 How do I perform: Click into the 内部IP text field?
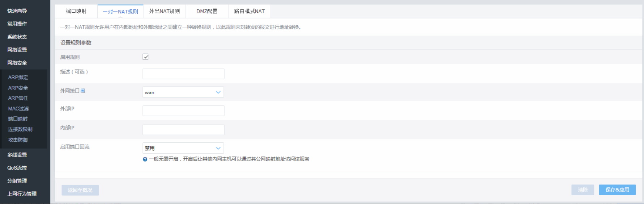(183, 130)
